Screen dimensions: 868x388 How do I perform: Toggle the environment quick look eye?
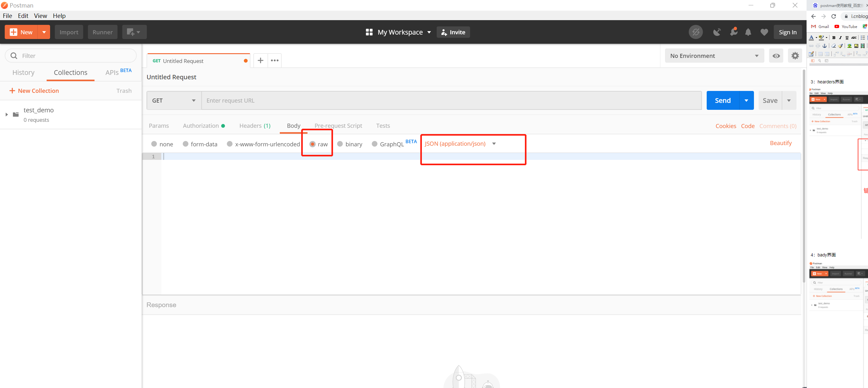(x=776, y=55)
